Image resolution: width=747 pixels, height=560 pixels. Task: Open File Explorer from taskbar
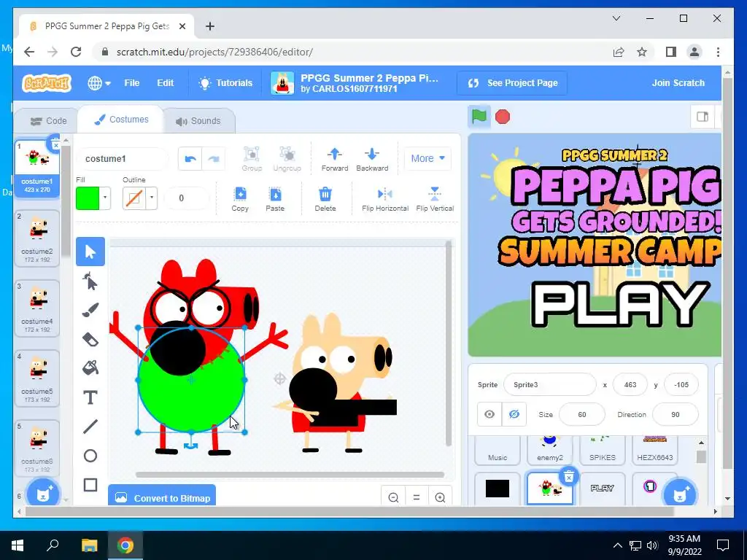pyautogui.click(x=89, y=545)
